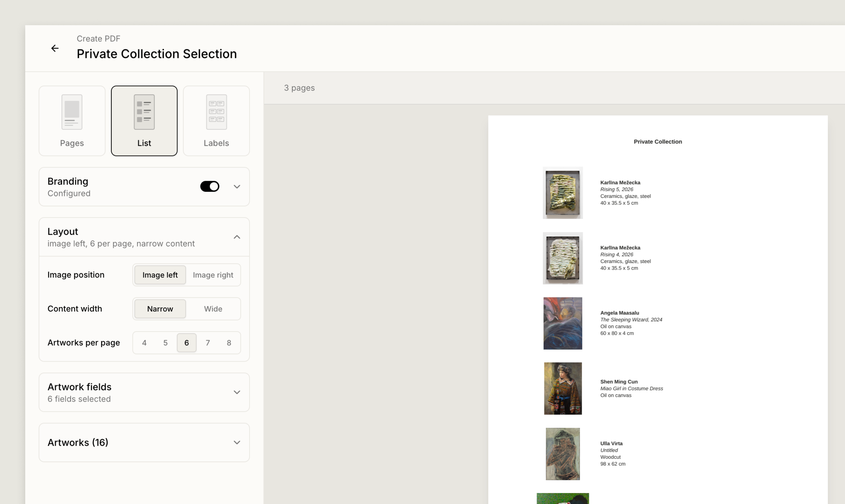Set 4 artworks per page
The width and height of the screenshot is (845, 504).
pyautogui.click(x=144, y=343)
